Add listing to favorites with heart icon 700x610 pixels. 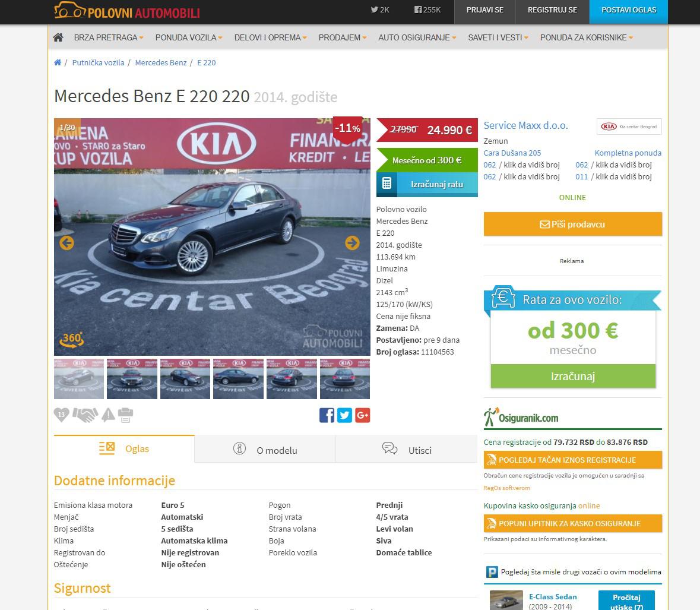point(61,415)
